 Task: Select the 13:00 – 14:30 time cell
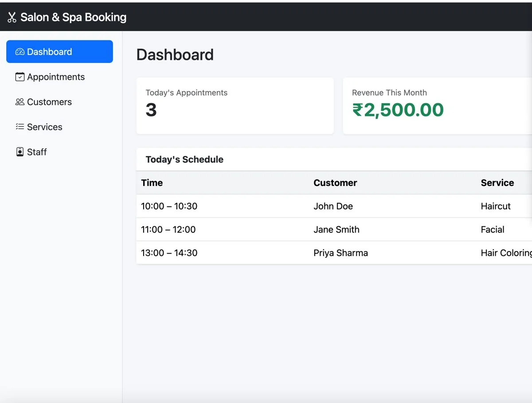click(169, 253)
